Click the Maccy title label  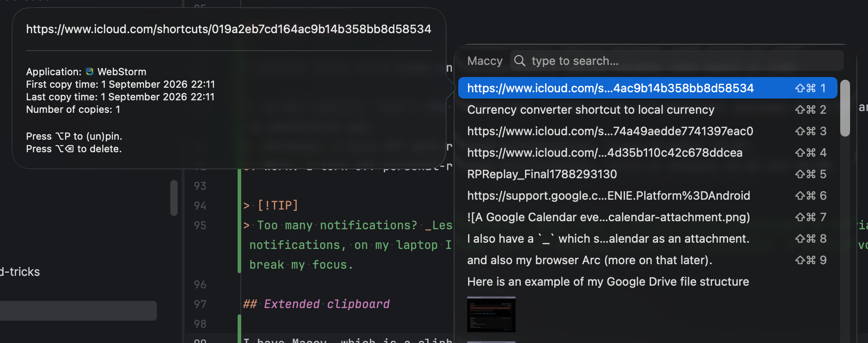[x=485, y=61]
